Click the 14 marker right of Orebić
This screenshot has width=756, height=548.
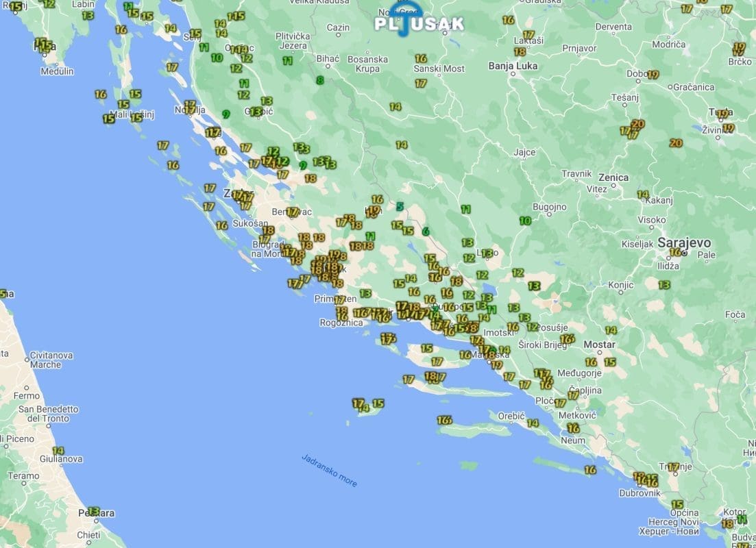coord(533,423)
